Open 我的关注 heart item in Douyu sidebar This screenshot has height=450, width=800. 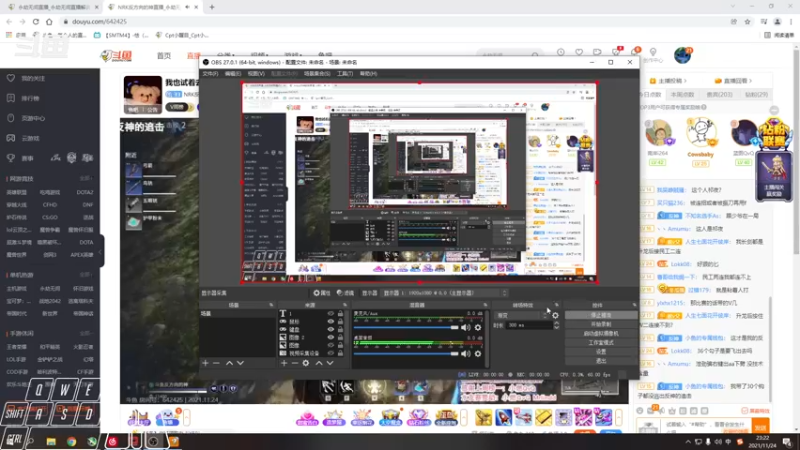(27, 79)
